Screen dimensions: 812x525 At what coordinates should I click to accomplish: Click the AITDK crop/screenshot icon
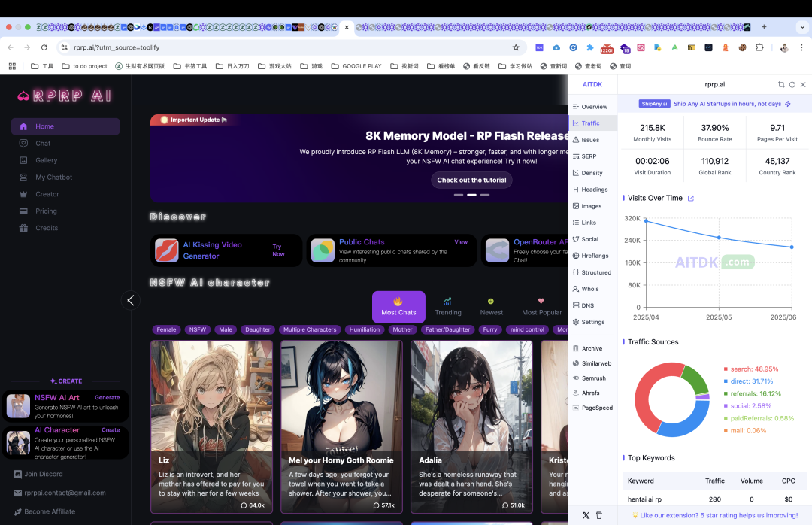click(781, 84)
